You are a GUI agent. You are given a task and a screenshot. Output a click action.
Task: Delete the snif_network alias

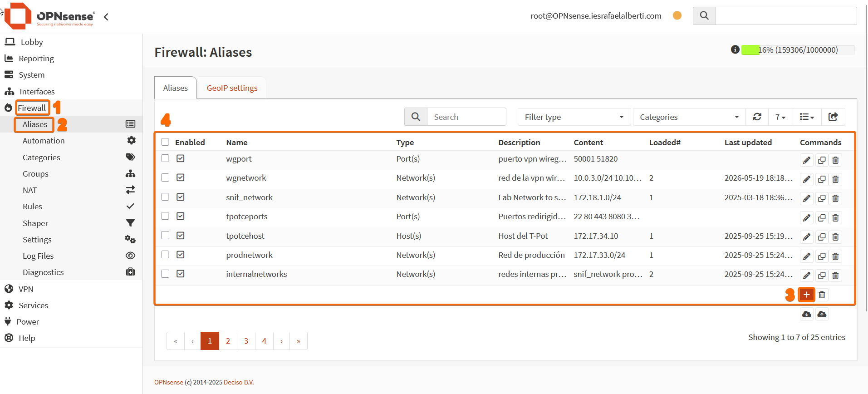point(835,198)
